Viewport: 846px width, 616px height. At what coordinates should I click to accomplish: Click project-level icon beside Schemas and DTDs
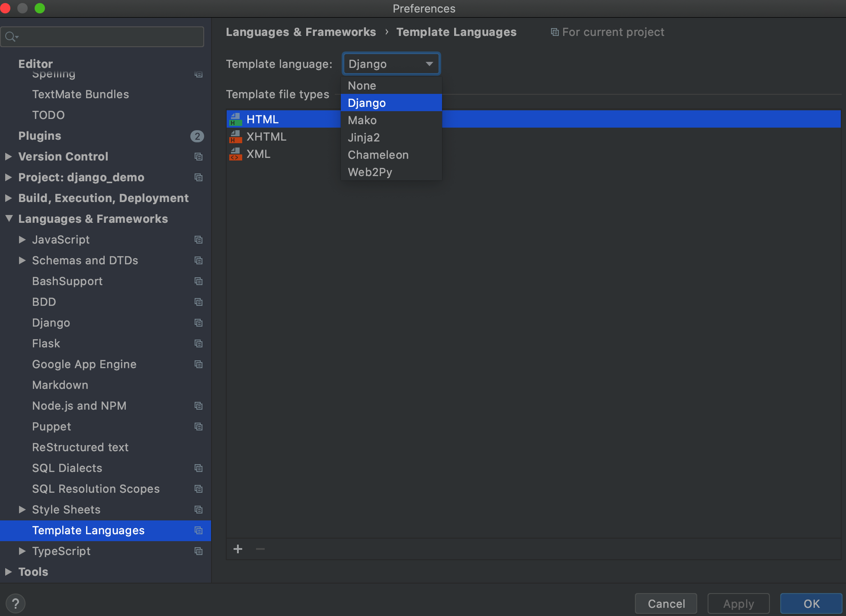pos(199,260)
